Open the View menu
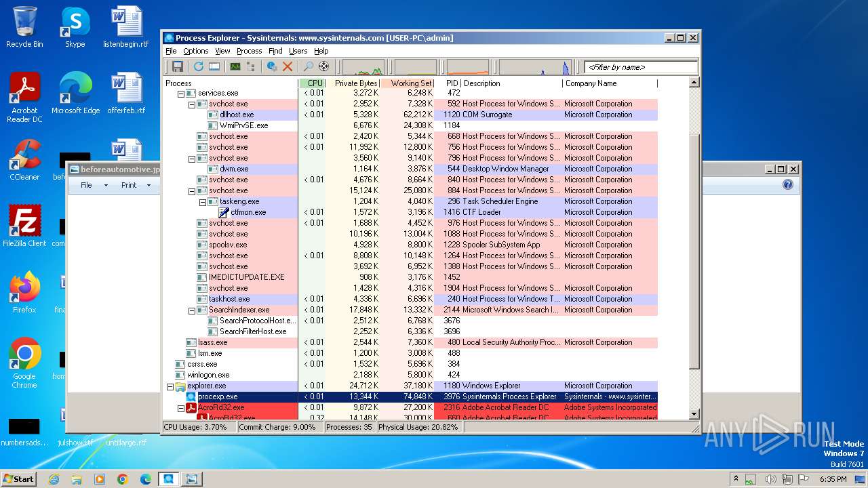868x488 pixels. (x=222, y=51)
